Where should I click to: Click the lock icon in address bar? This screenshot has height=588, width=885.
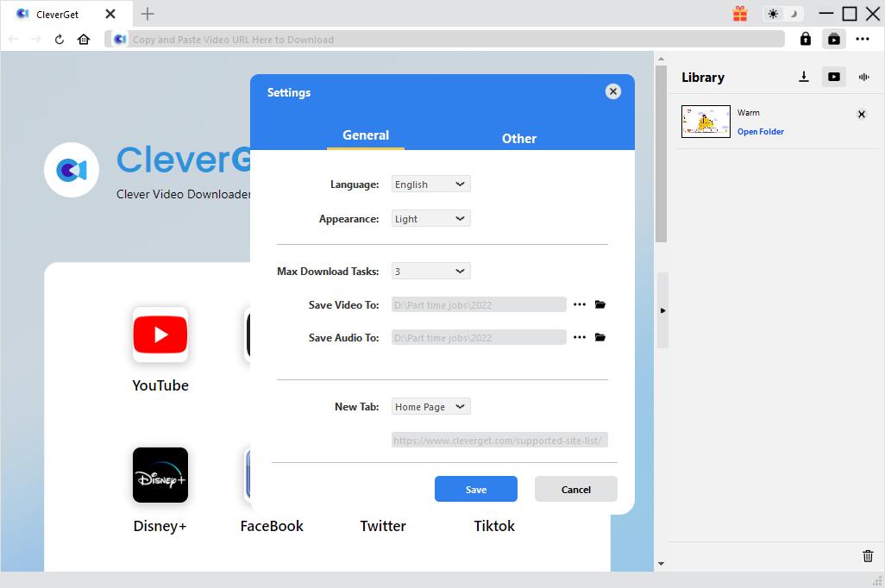(x=806, y=39)
